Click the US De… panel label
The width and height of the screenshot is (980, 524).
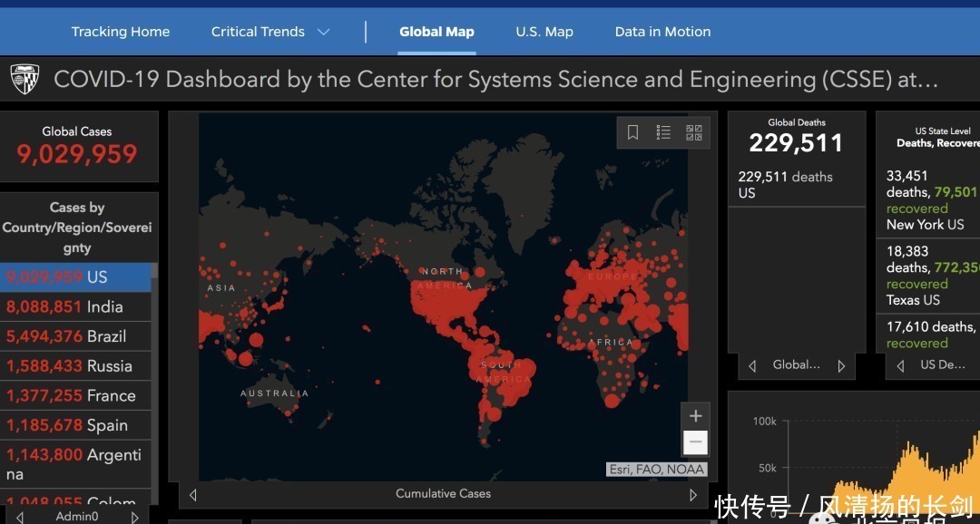tap(943, 364)
